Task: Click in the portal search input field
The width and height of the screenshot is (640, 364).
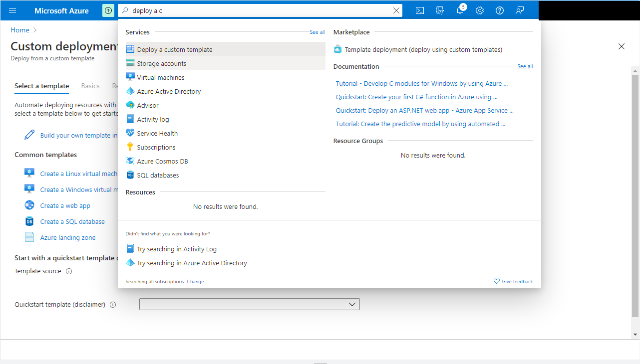Action: pyautogui.click(x=260, y=10)
